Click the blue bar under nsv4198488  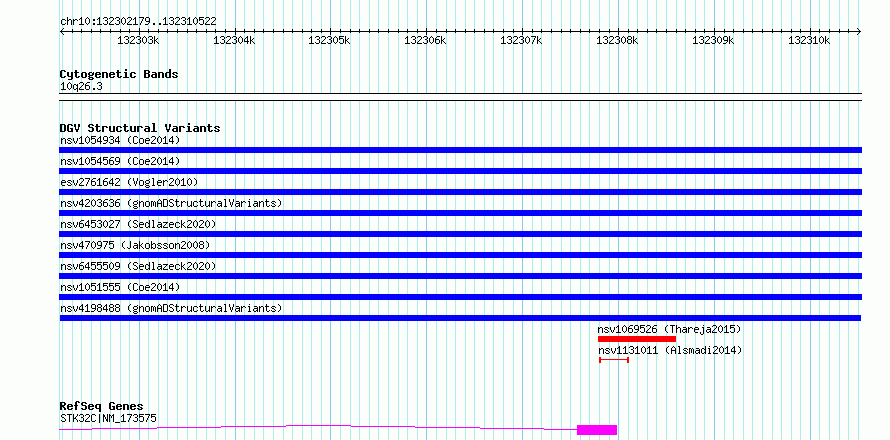460,318
